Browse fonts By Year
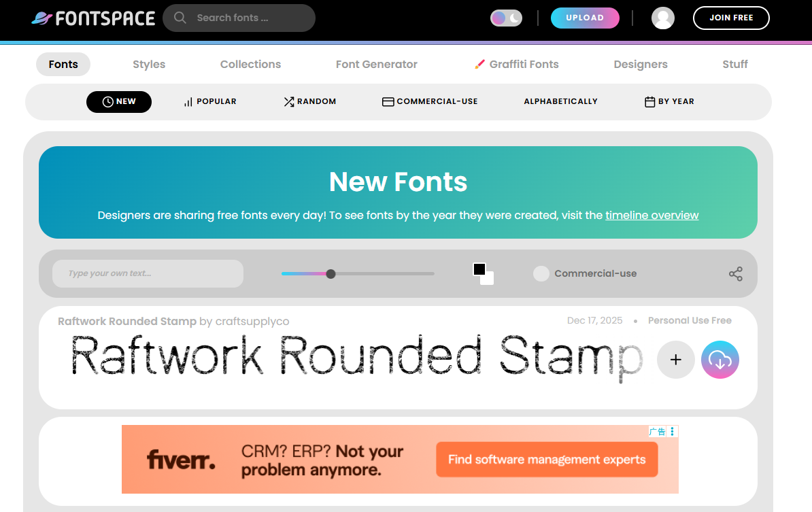 [x=669, y=102]
